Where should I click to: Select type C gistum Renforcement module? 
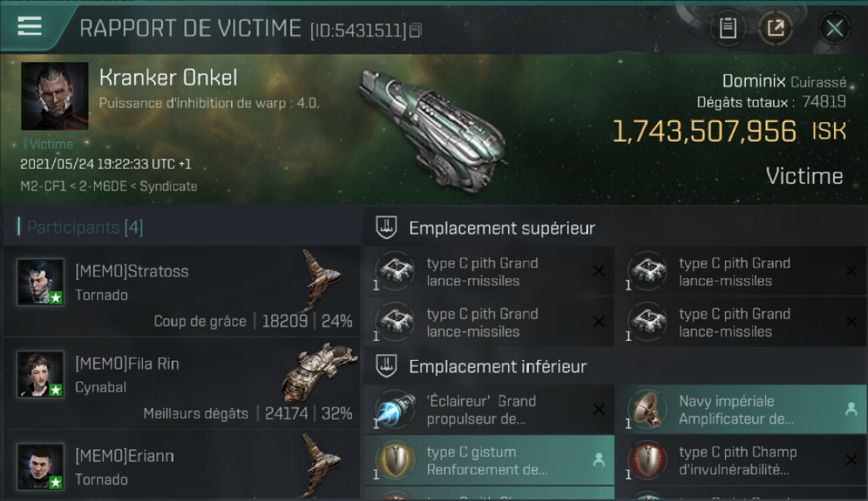click(x=488, y=460)
